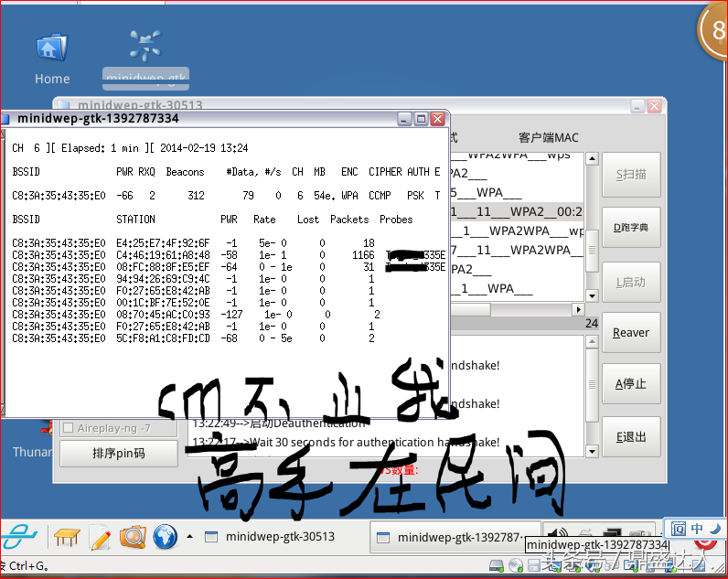Open the text editor pencil icon
The image size is (728, 579).
pos(100,537)
